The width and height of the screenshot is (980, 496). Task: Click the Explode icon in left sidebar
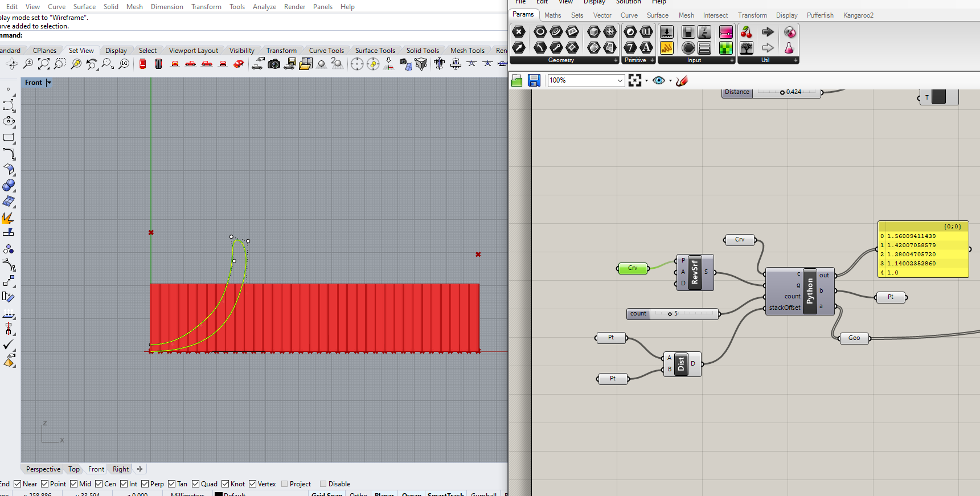(x=9, y=218)
